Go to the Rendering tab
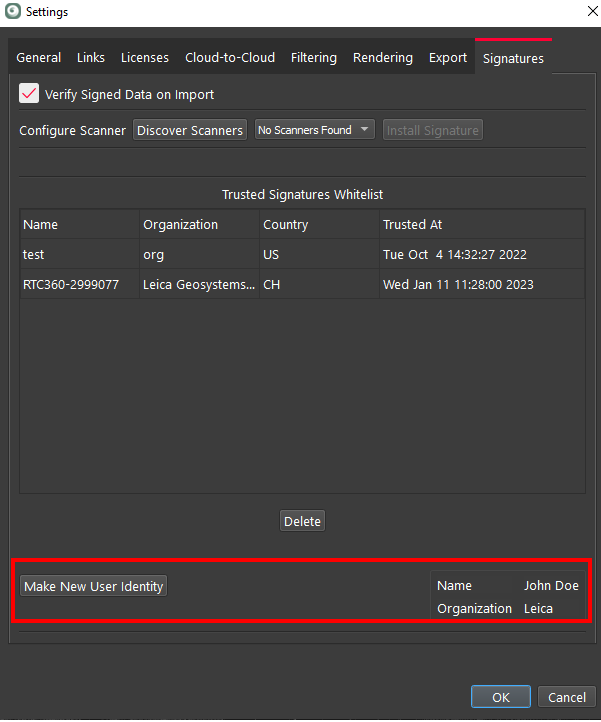This screenshot has height=722, width=601. click(383, 58)
